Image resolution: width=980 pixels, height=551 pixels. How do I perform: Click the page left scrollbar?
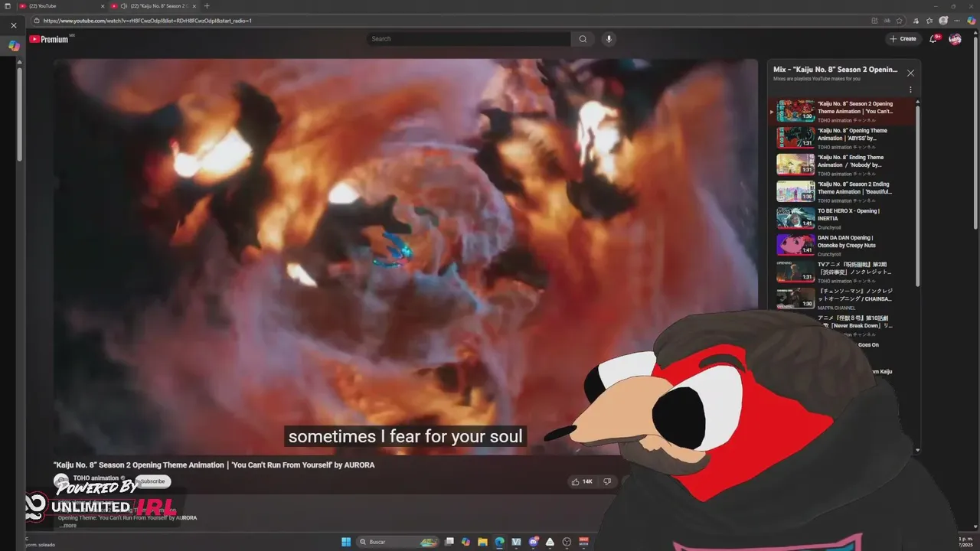(19, 115)
